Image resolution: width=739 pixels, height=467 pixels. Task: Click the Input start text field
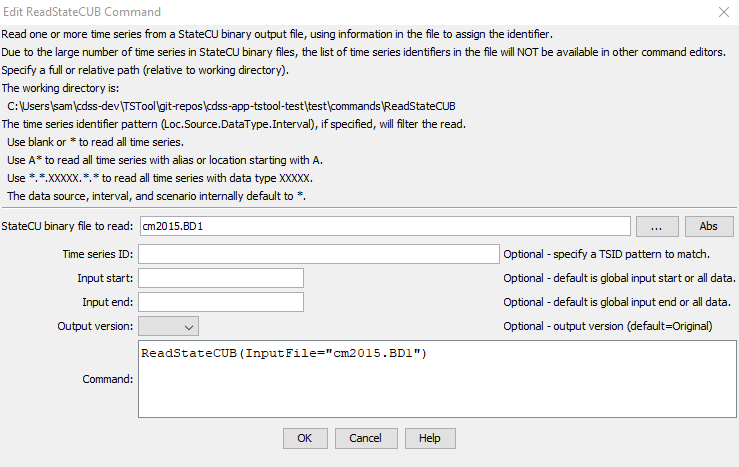tap(221, 278)
